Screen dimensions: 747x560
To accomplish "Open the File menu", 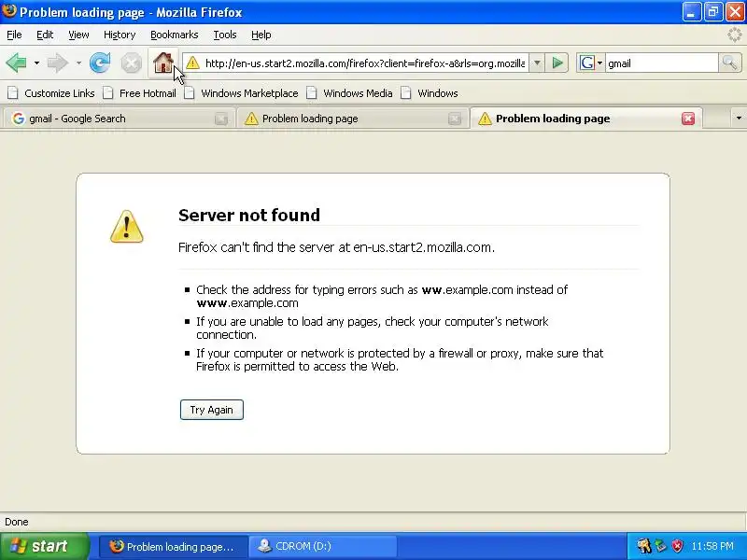I will click(x=14, y=35).
